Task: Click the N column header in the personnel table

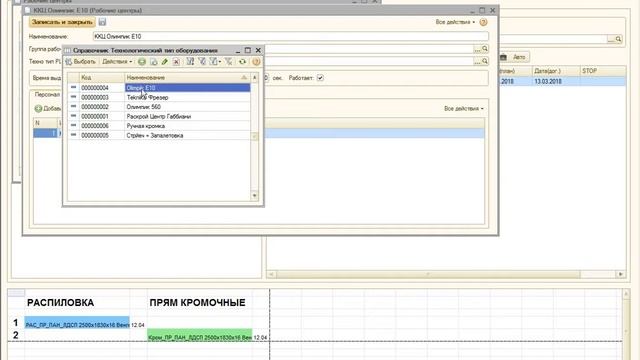Action: click(45, 123)
